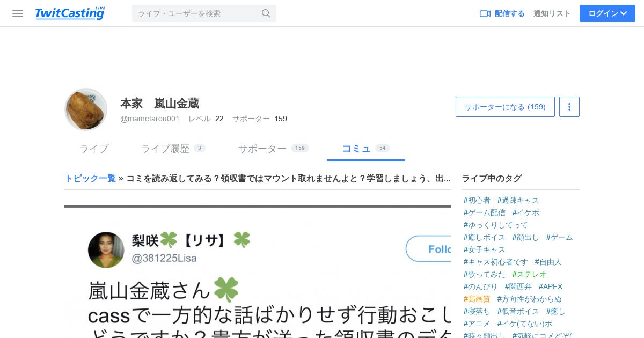Click the search magnifier icon
The width and height of the screenshot is (644, 338).
pyautogui.click(x=266, y=13)
